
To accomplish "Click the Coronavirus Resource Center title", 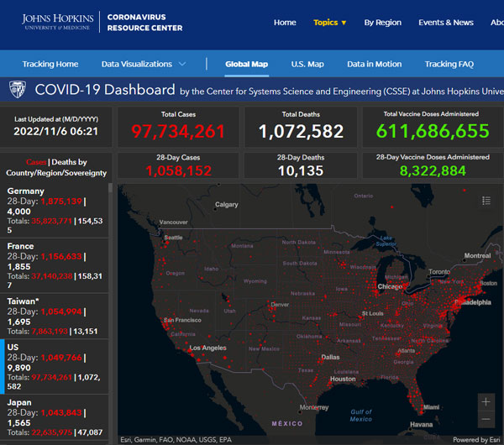I will point(144,22).
